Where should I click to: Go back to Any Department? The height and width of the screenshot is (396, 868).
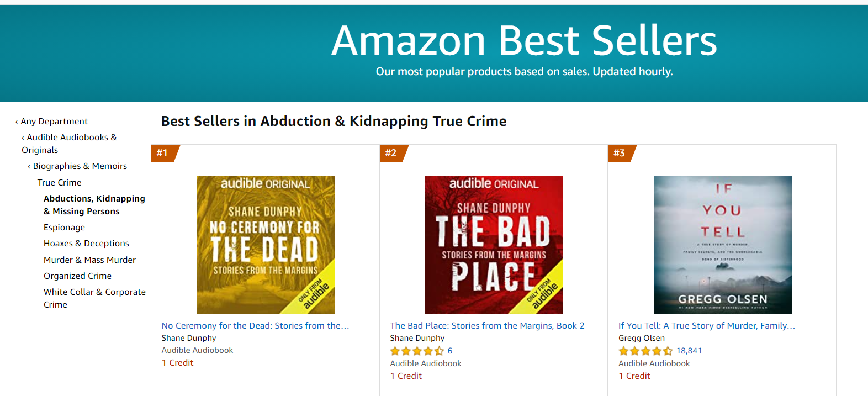click(54, 122)
